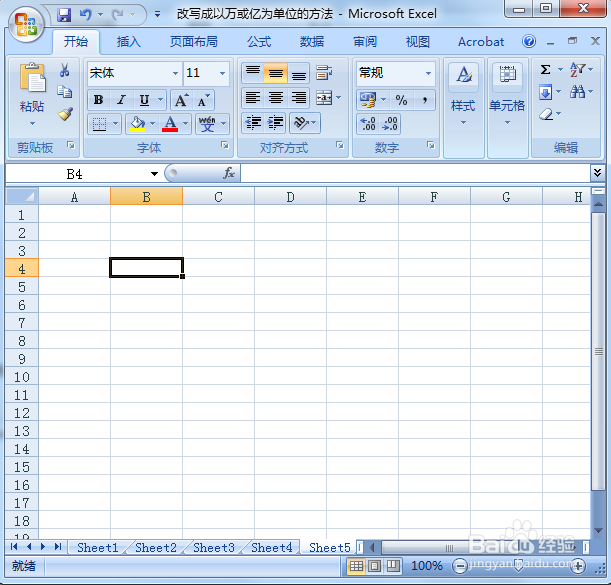The height and width of the screenshot is (585, 611).
Task: Save the workbook with the floppy icon
Action: 64,15
